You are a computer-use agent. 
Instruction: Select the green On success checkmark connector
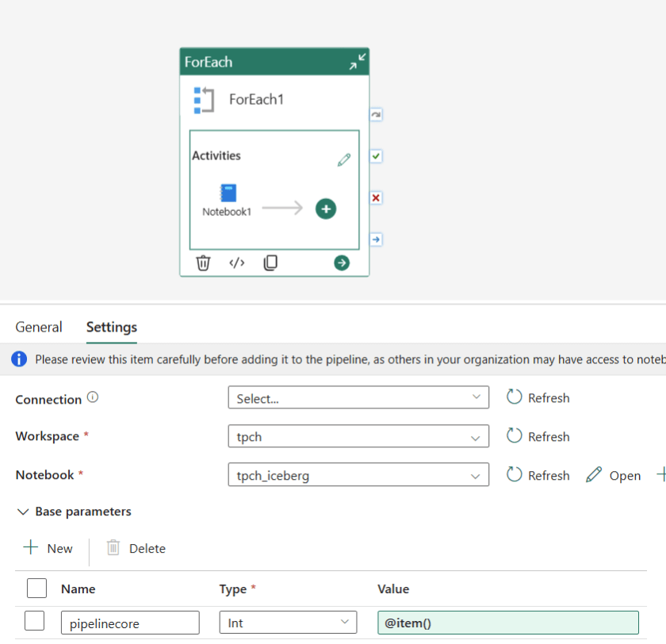pos(375,155)
